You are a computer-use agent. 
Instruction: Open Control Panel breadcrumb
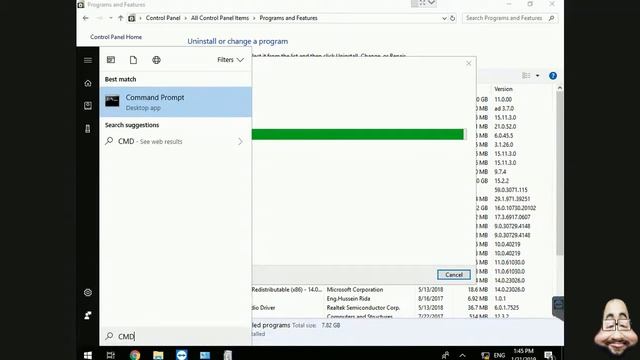coord(163,18)
